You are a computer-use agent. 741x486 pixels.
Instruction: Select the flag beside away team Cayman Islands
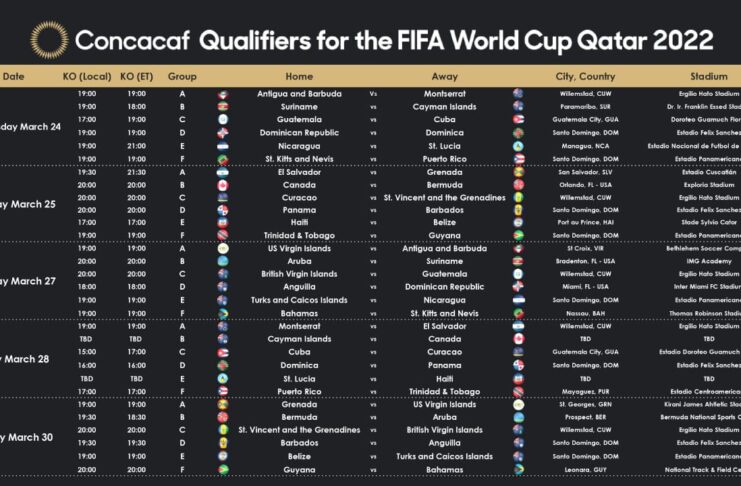[518, 107]
